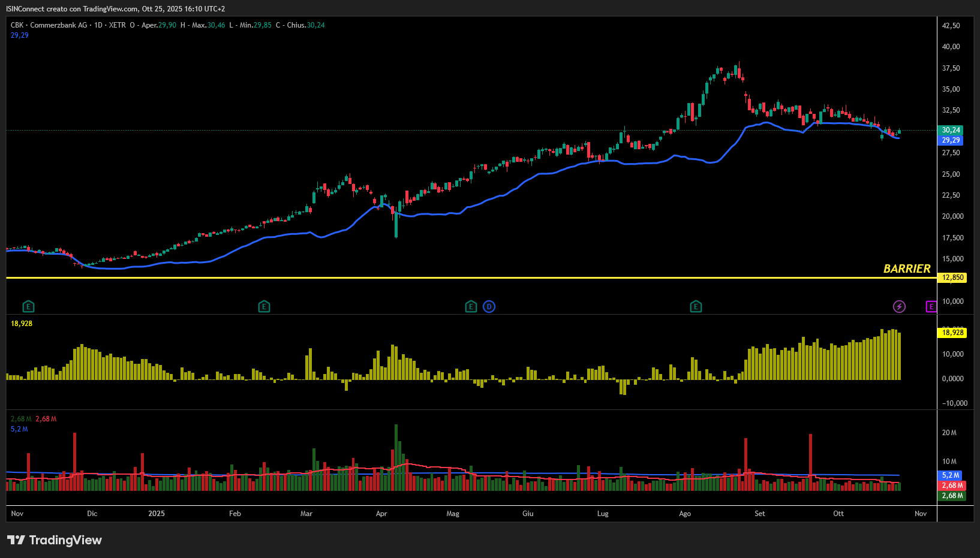This screenshot has width=980, height=558.
Task: Click the TradingView logo
Action: coord(55,540)
